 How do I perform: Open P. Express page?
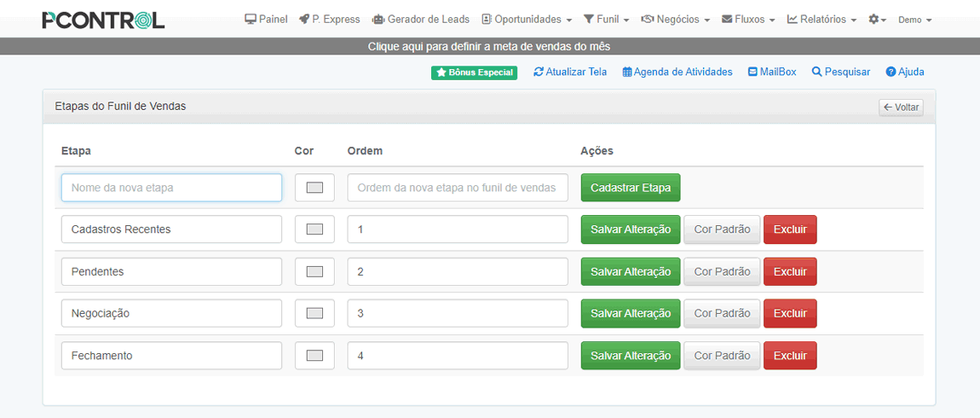330,20
